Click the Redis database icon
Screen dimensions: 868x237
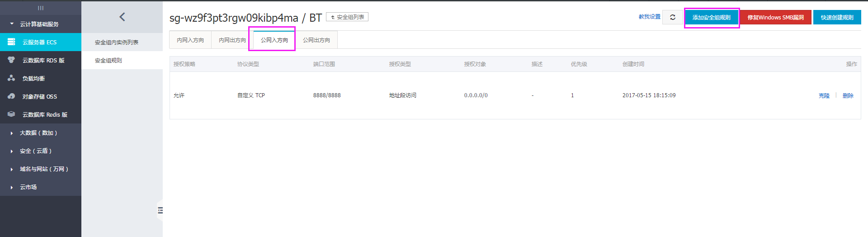[x=11, y=114]
